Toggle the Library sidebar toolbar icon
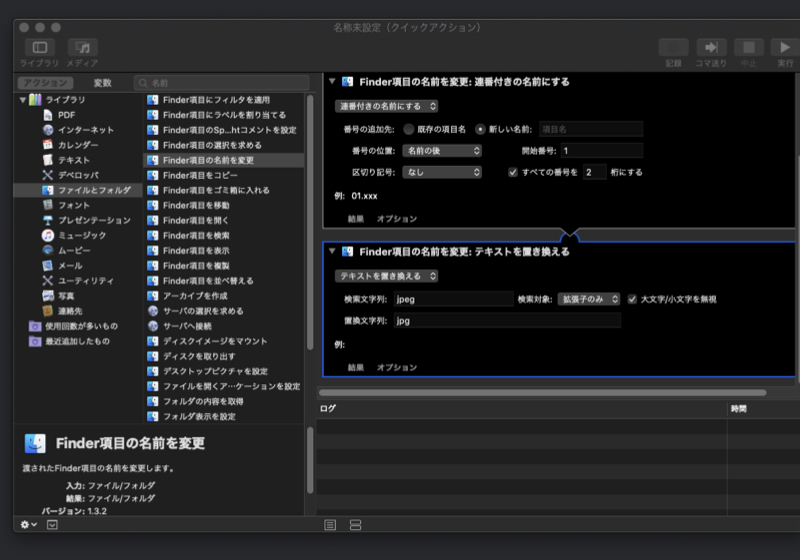 pos(40,47)
